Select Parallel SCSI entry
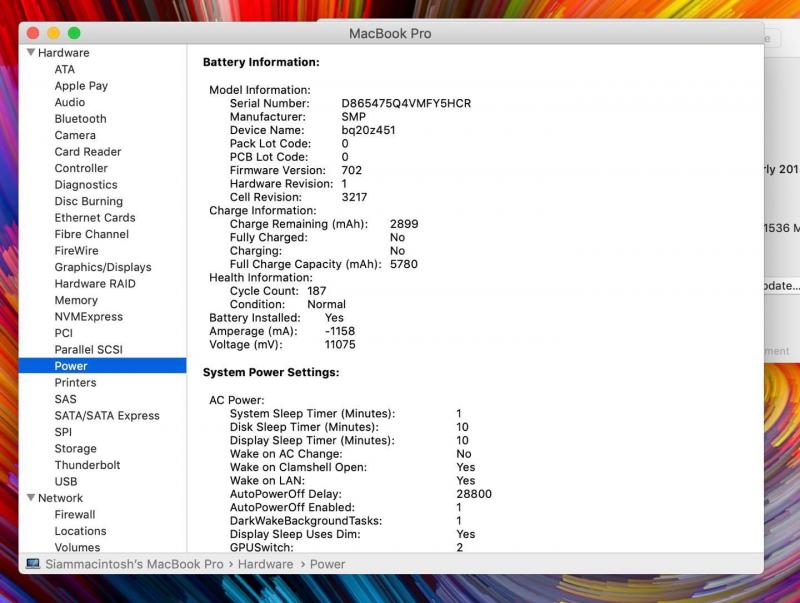Viewport: 800px width, 603px height. coord(89,349)
